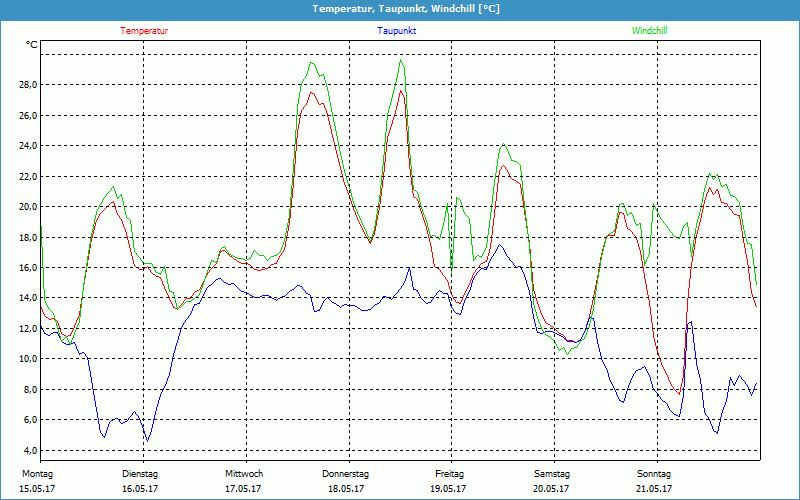Click the 20,0 y-axis value
This screenshot has height=500, width=800.
(28, 207)
